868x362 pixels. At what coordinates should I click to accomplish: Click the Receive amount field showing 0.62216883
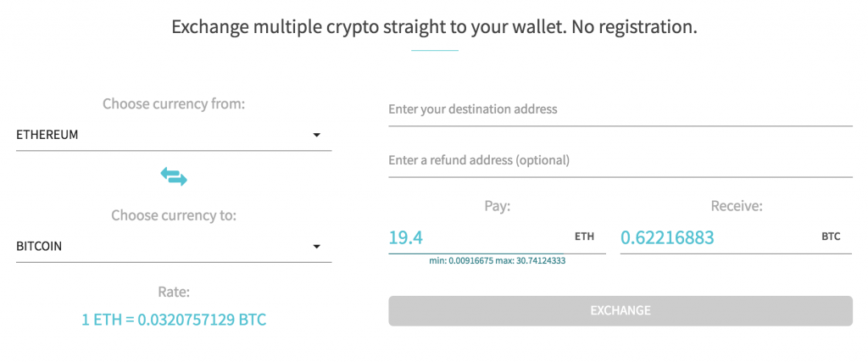(712, 238)
